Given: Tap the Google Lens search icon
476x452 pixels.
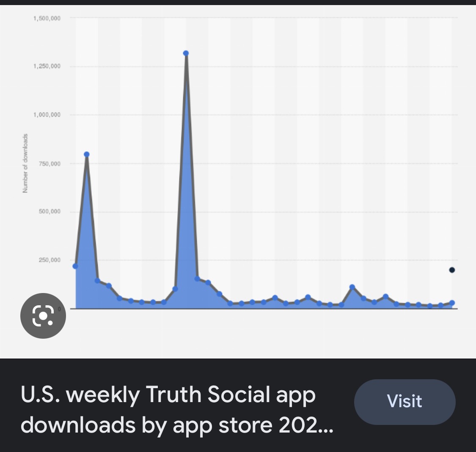Looking at the screenshot, I should point(43,315).
